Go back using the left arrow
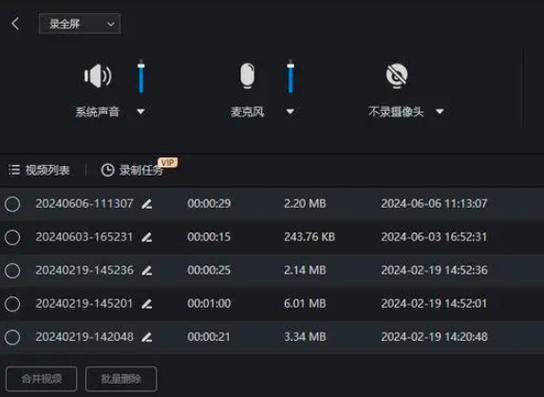544x397 pixels. 15,24
